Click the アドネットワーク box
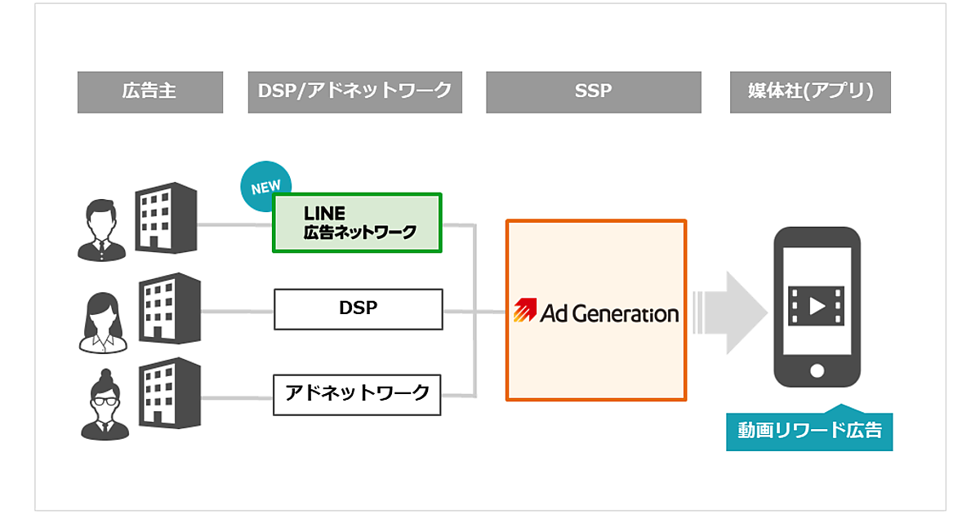 coord(357,395)
